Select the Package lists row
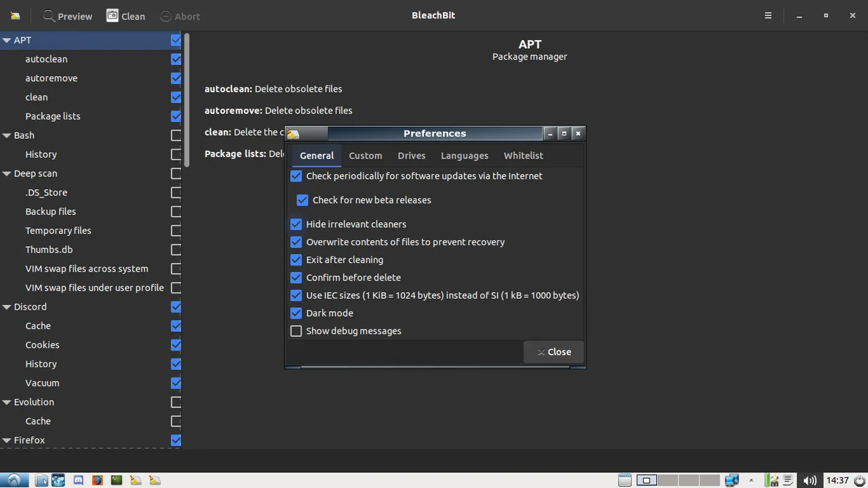This screenshot has width=868, height=488. pyautogui.click(x=92, y=116)
